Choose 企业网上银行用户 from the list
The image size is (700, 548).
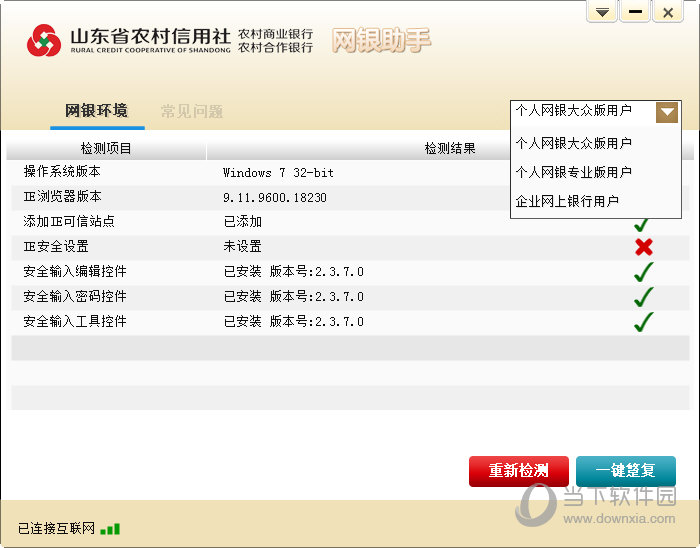596,201
